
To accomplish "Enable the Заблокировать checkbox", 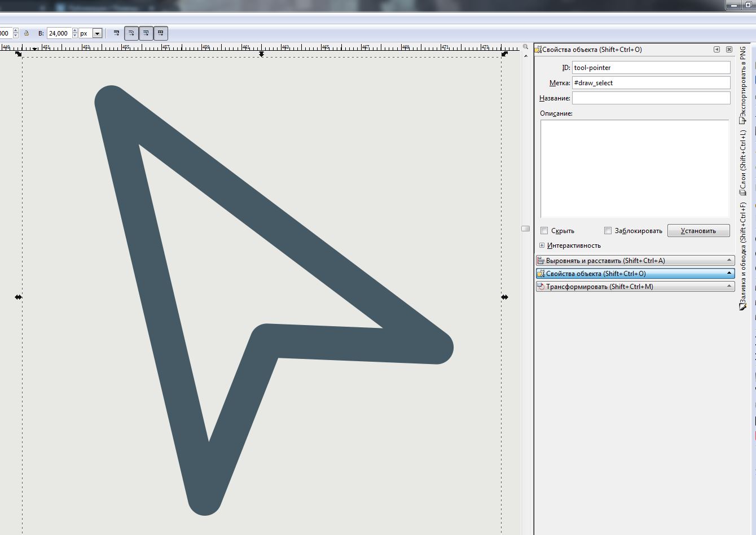I will click(x=608, y=231).
